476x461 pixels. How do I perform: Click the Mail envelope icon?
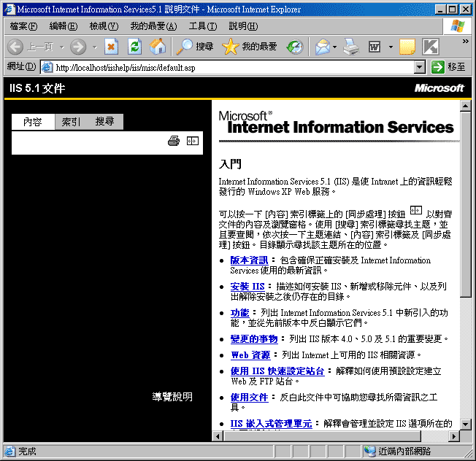[x=323, y=47]
